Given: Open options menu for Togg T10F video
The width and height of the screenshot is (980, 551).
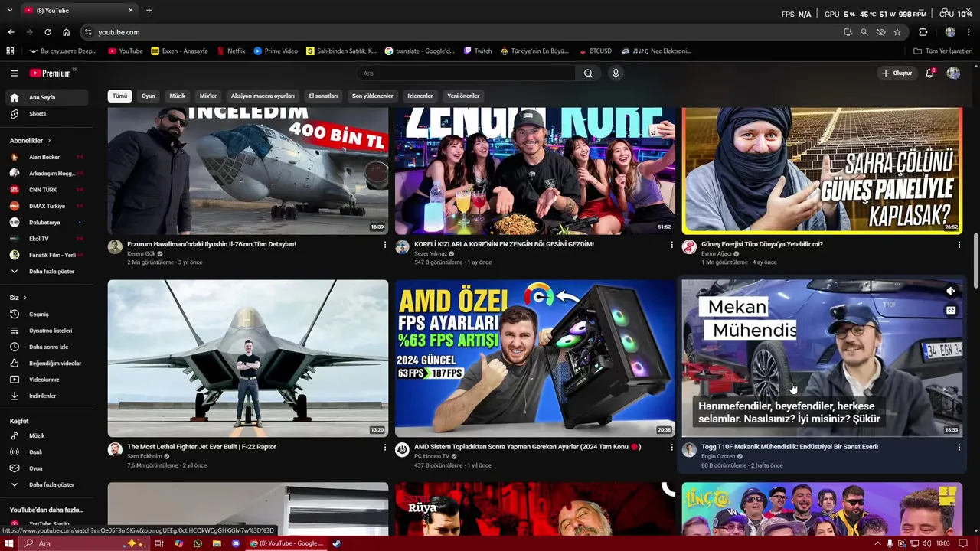Looking at the screenshot, I should (959, 448).
